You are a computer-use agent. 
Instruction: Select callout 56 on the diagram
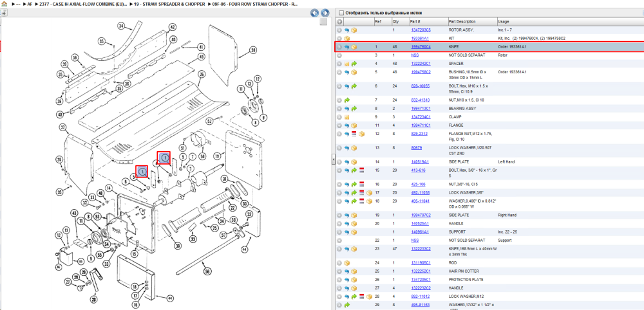(207, 271)
